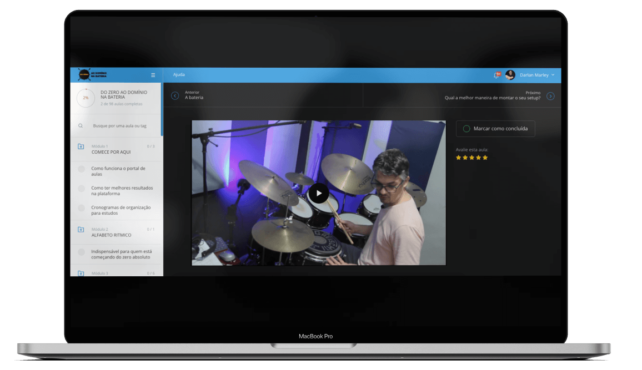
Task: Click the user profile avatar
Action: 510,75
